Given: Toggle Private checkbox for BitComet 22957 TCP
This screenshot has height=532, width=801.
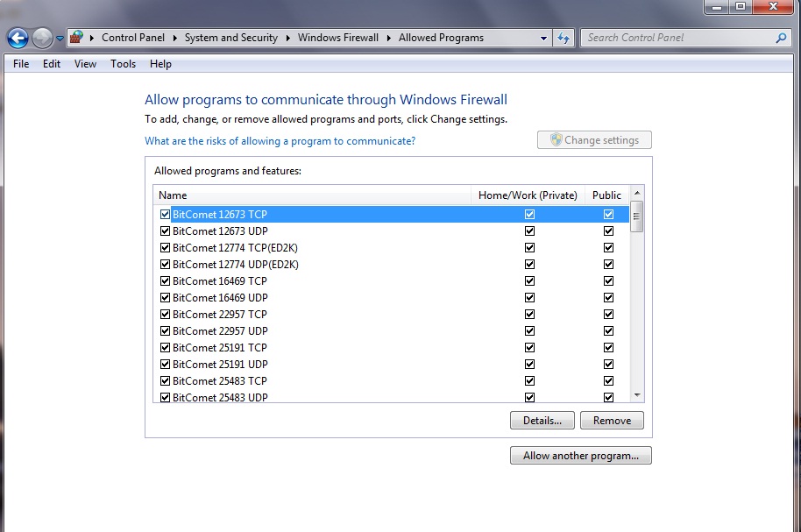Looking at the screenshot, I should coord(529,315).
